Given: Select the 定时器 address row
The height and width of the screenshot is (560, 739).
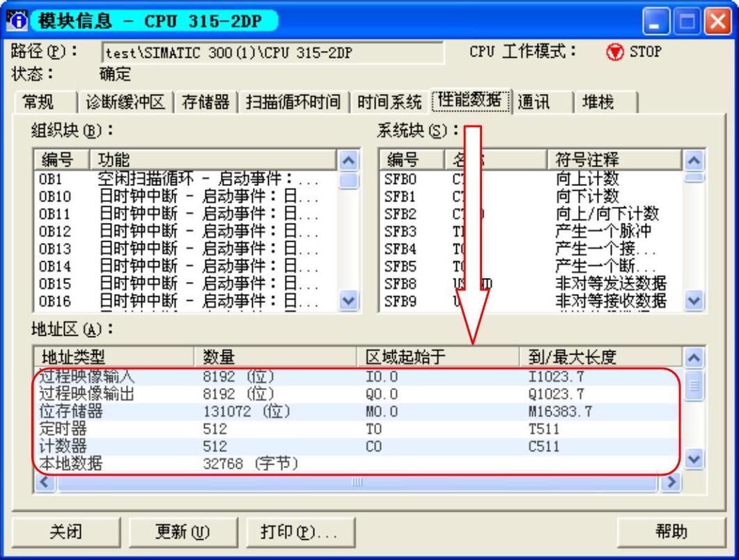Looking at the screenshot, I should [358, 429].
